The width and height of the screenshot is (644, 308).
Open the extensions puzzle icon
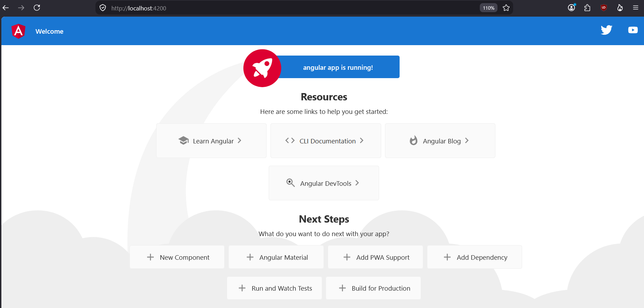(587, 8)
